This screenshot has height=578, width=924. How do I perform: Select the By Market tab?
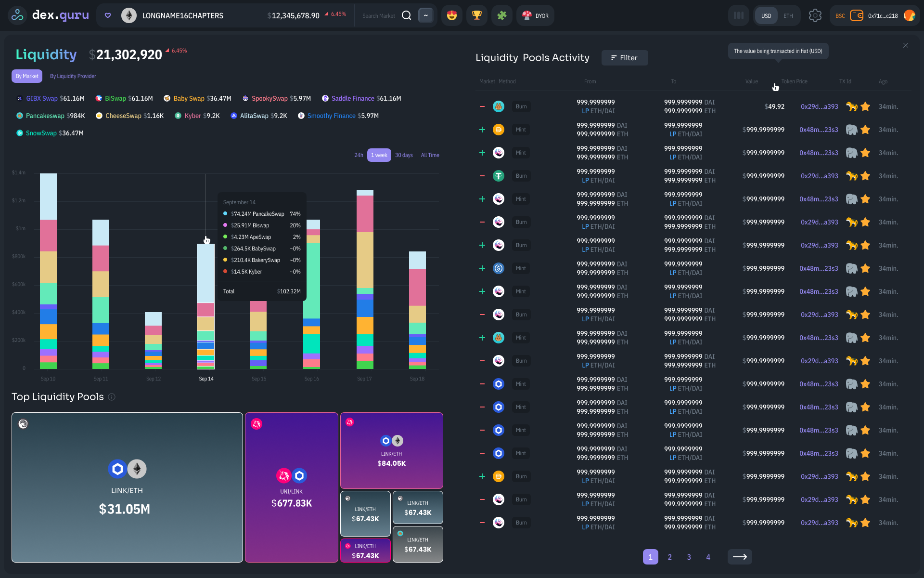(x=27, y=76)
